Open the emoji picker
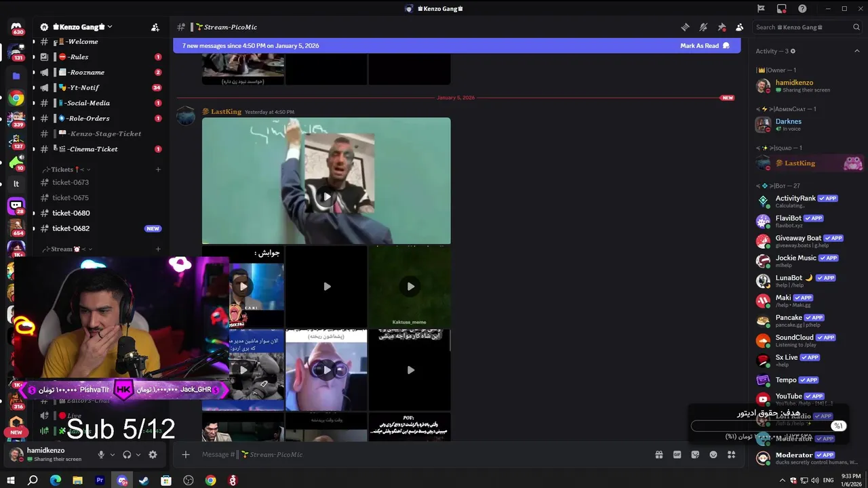This screenshot has height=488, width=868. click(x=713, y=455)
